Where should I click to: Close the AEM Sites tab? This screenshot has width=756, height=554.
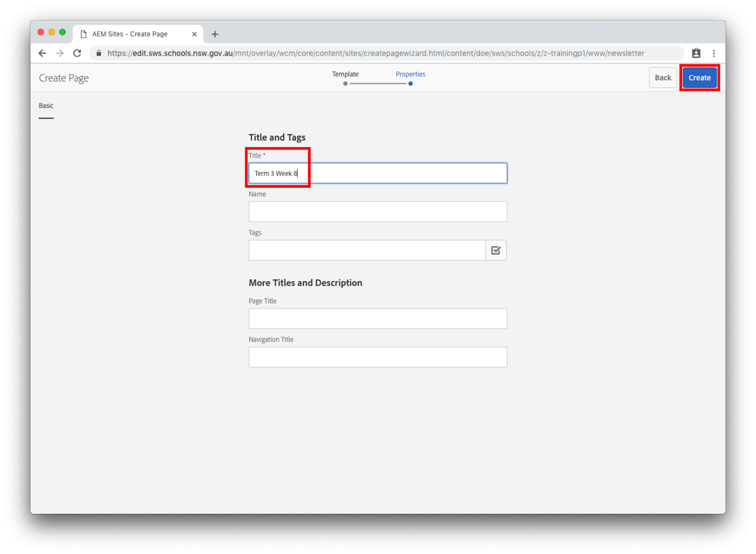[x=194, y=34]
